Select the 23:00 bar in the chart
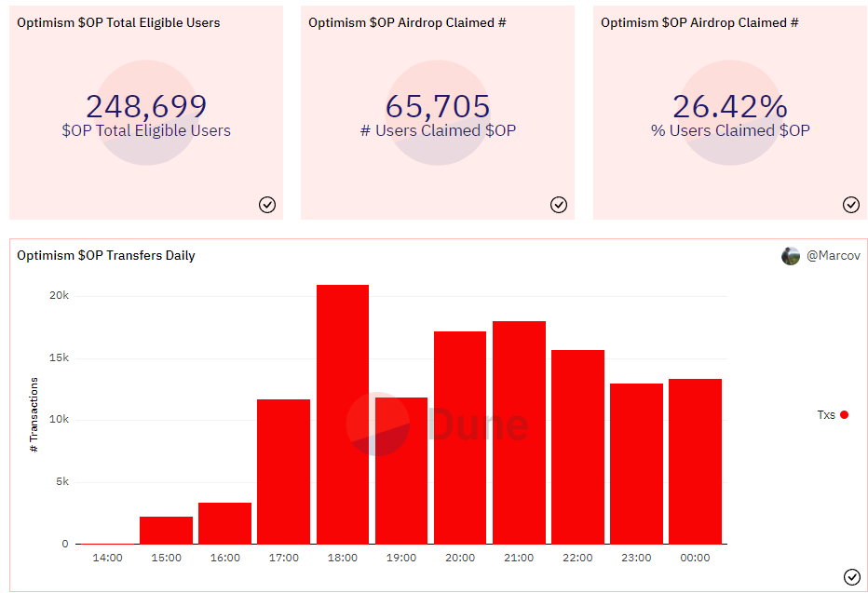868x593 pixels. (636, 464)
